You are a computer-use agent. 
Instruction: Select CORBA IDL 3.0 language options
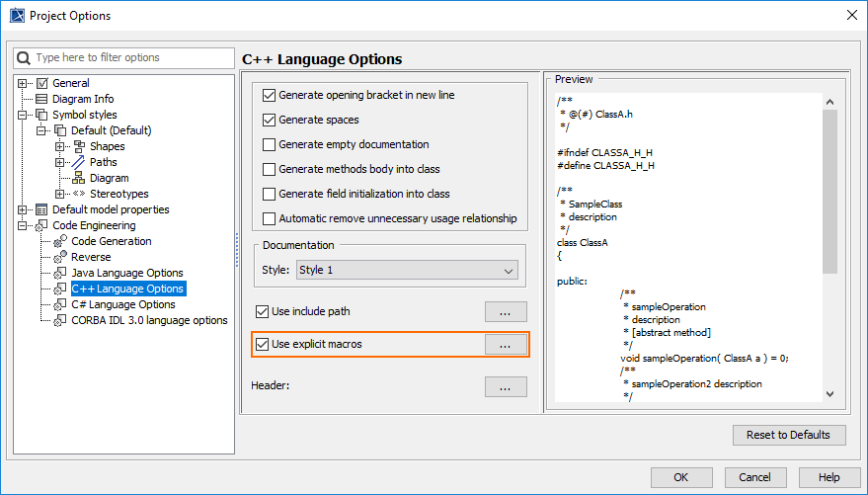pos(149,320)
